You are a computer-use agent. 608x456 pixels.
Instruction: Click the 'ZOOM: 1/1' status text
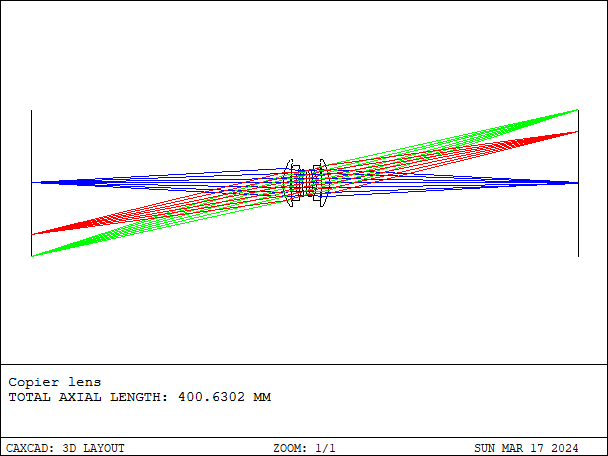coord(304,448)
